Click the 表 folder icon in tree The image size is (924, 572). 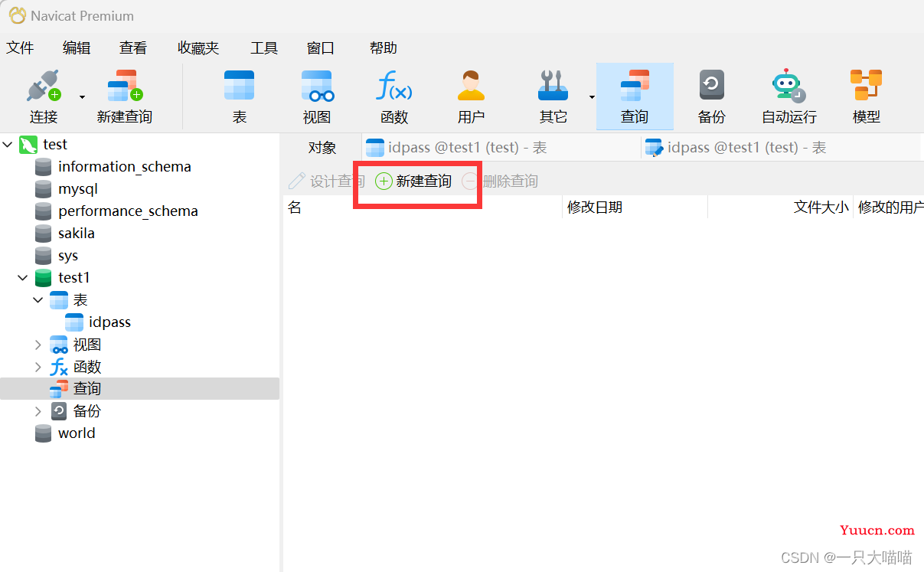pos(59,299)
